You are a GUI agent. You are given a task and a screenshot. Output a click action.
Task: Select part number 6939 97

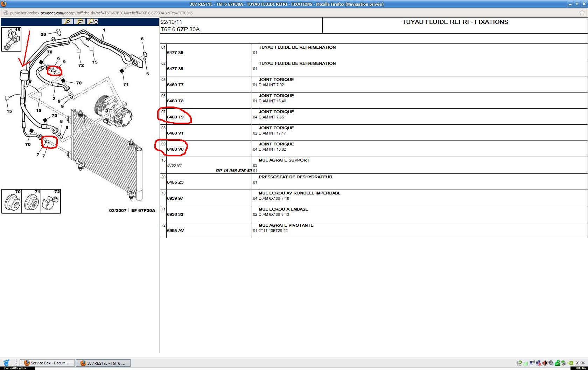tap(175, 198)
